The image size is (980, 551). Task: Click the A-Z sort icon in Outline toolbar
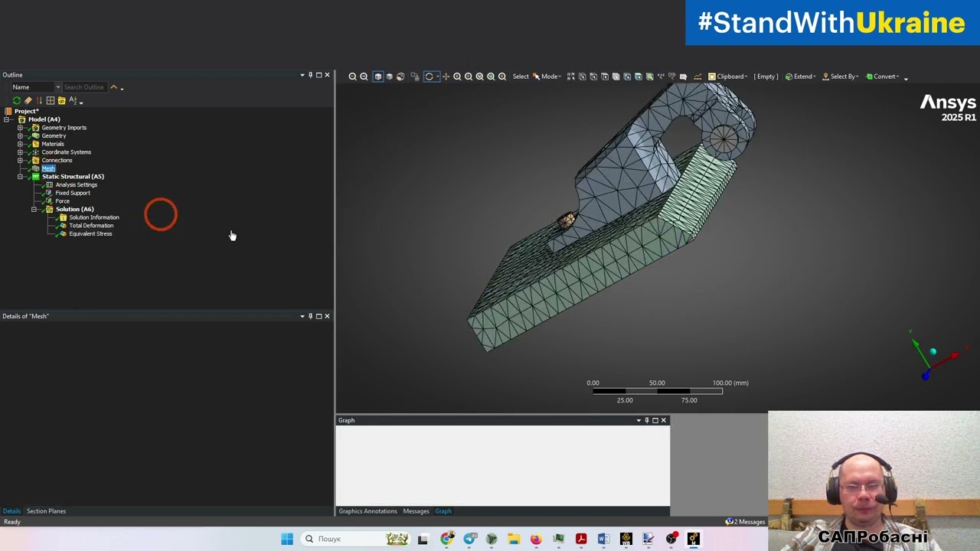73,100
